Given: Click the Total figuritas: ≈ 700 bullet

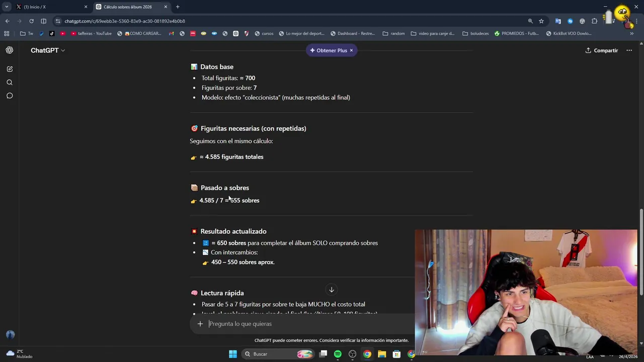Looking at the screenshot, I should click(x=228, y=78).
